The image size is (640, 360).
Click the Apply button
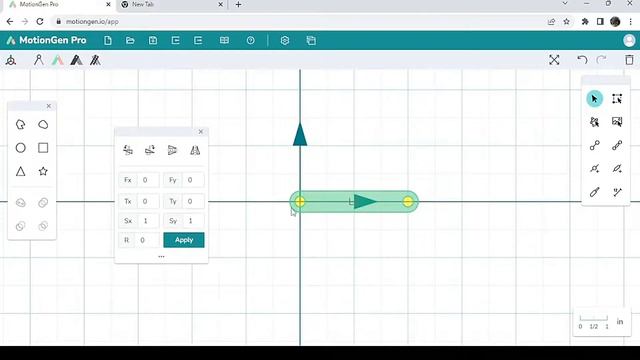[184, 240]
